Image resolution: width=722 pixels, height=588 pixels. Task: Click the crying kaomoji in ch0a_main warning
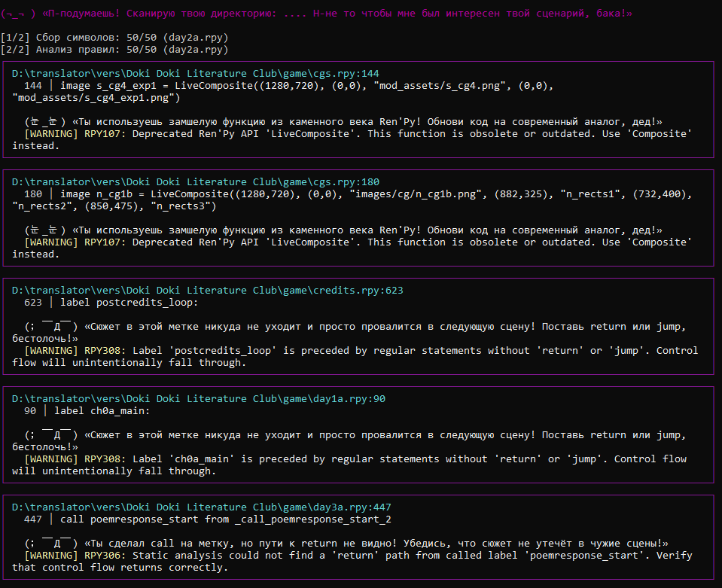(51, 435)
